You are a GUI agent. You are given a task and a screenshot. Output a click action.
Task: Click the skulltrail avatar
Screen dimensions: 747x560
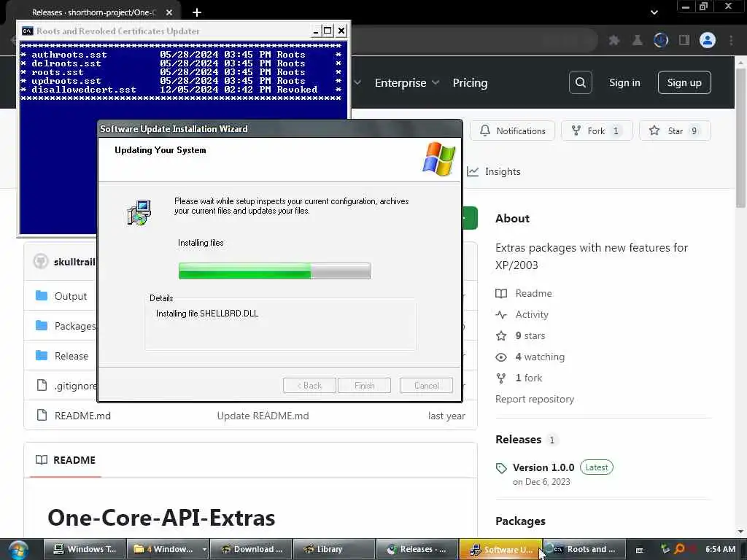41,262
